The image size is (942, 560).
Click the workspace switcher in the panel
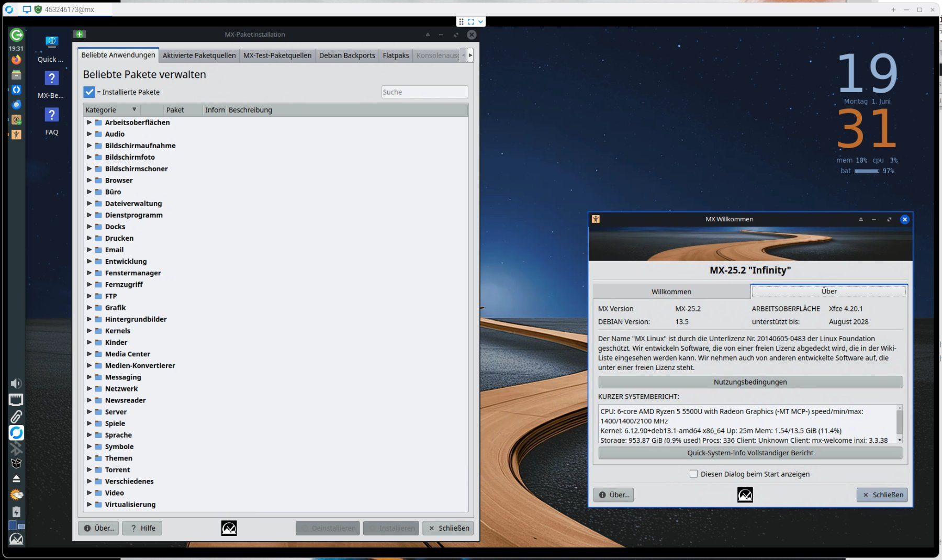16,525
